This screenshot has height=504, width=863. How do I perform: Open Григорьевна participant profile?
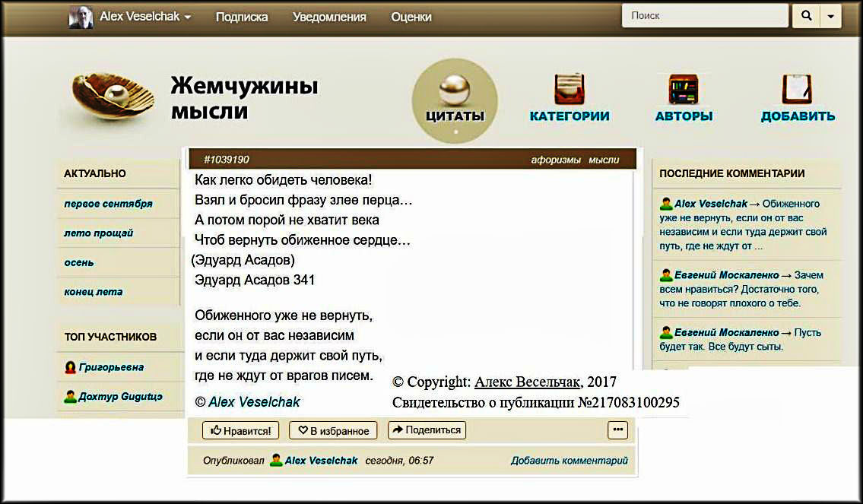point(111,367)
